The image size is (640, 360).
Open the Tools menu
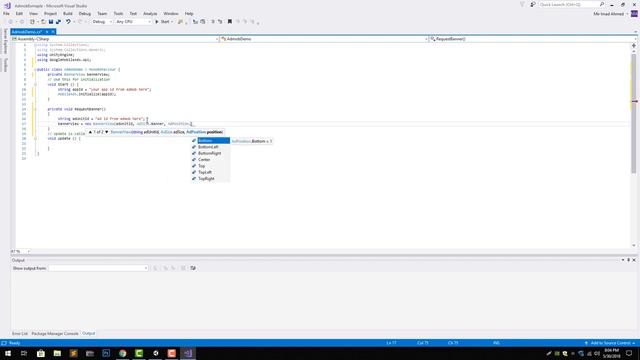118,13
